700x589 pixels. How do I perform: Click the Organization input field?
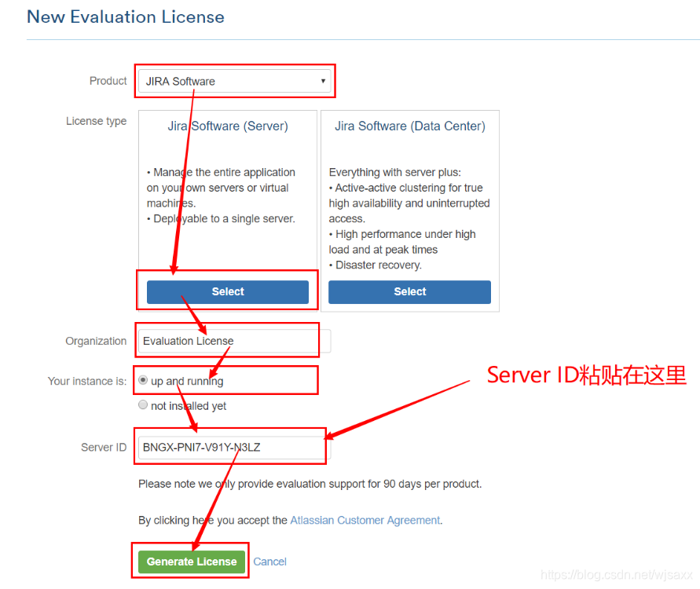pos(234,341)
